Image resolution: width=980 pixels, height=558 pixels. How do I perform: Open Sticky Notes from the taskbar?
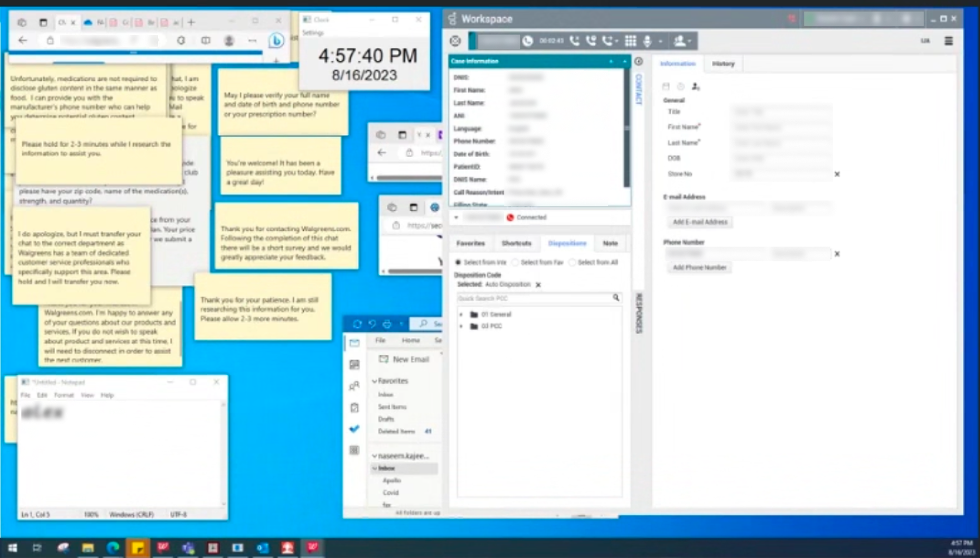[x=137, y=548]
